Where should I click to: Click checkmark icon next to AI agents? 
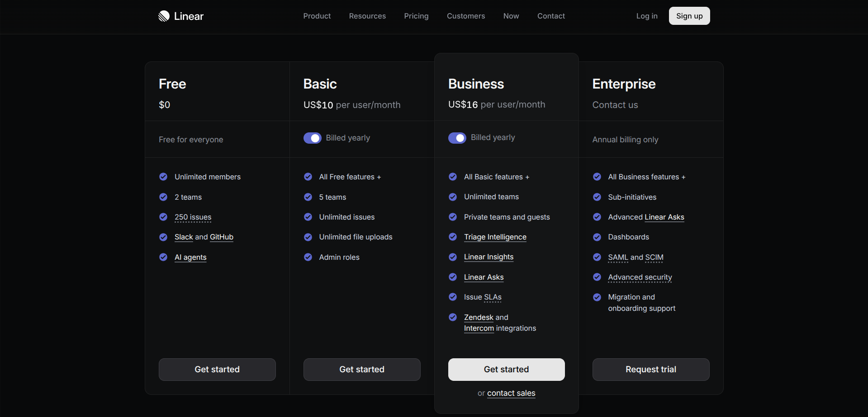pyautogui.click(x=163, y=257)
